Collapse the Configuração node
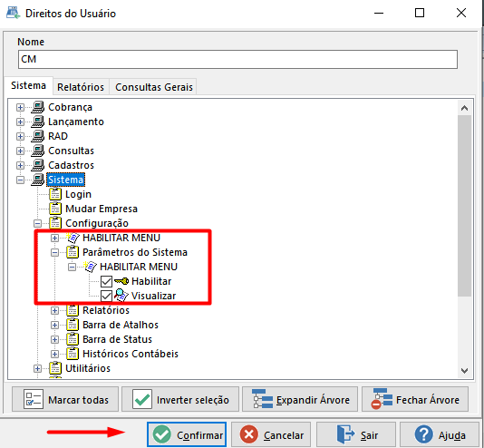Screen dimensions: 484x448 [x=38, y=223]
